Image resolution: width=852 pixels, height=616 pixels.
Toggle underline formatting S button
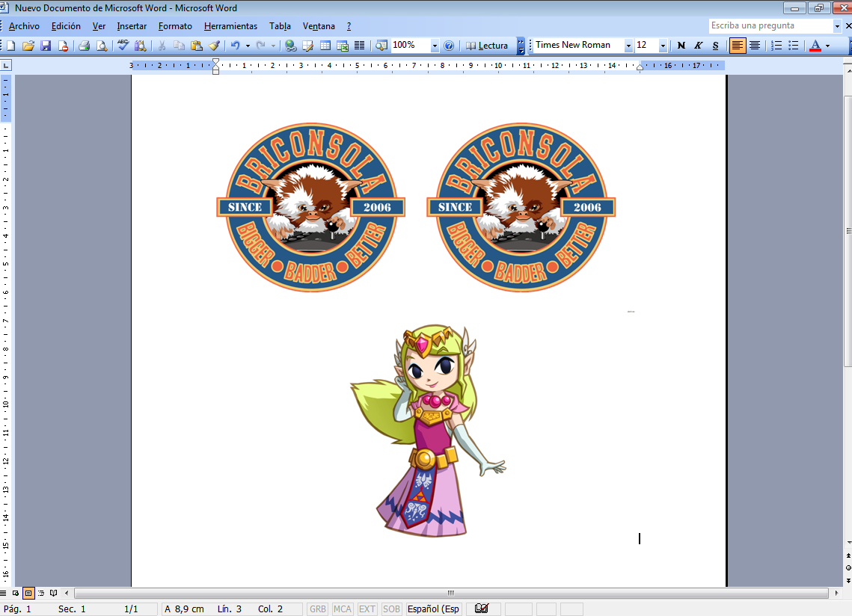pos(716,46)
